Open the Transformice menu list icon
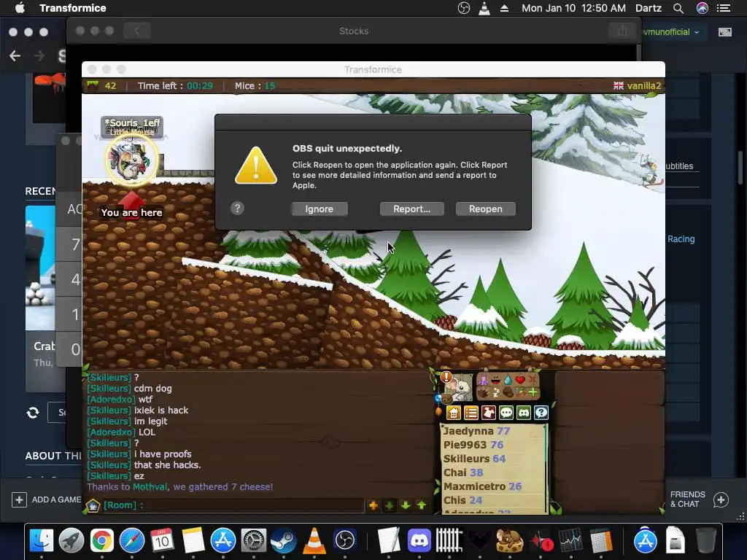 click(471, 413)
